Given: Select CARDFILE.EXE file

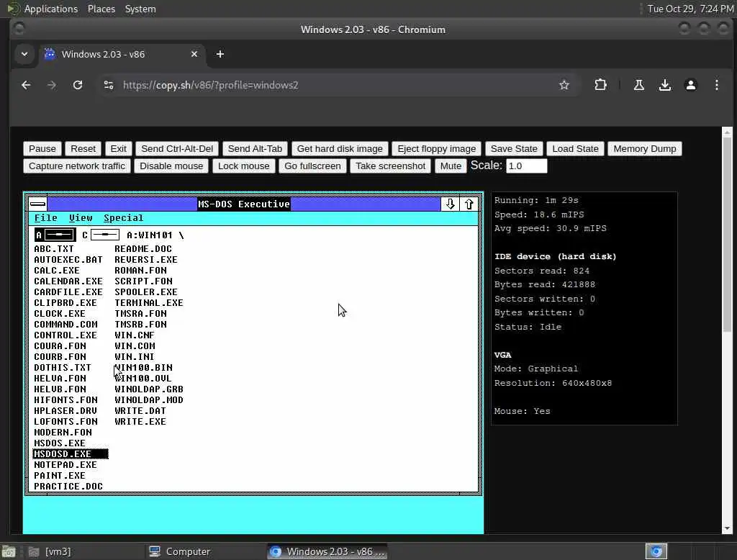Looking at the screenshot, I should pos(68,292).
